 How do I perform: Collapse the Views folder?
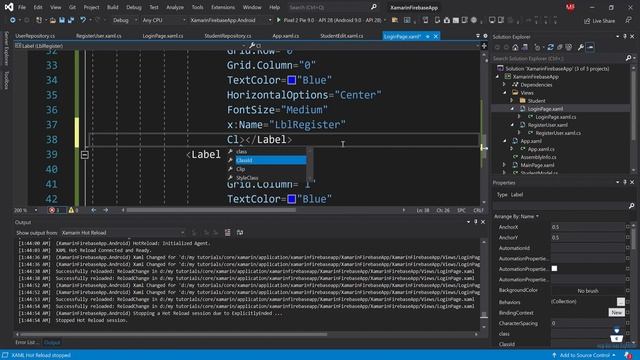[504, 93]
